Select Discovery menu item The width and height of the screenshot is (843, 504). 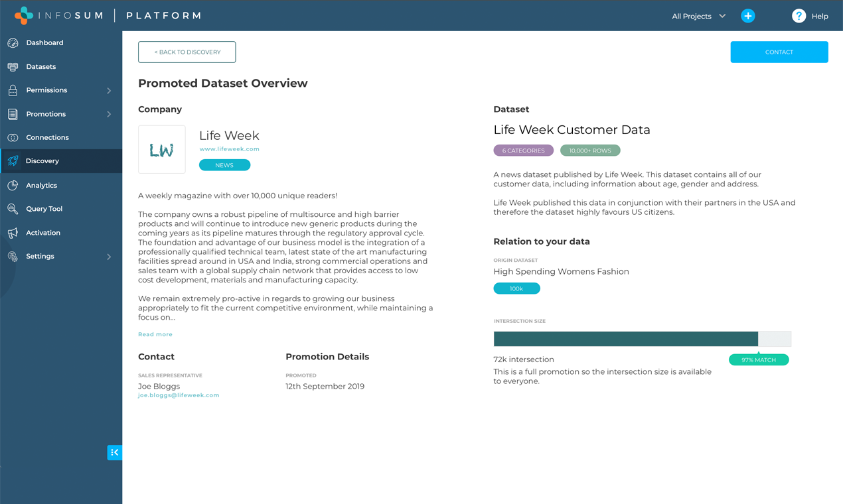pyautogui.click(x=61, y=161)
